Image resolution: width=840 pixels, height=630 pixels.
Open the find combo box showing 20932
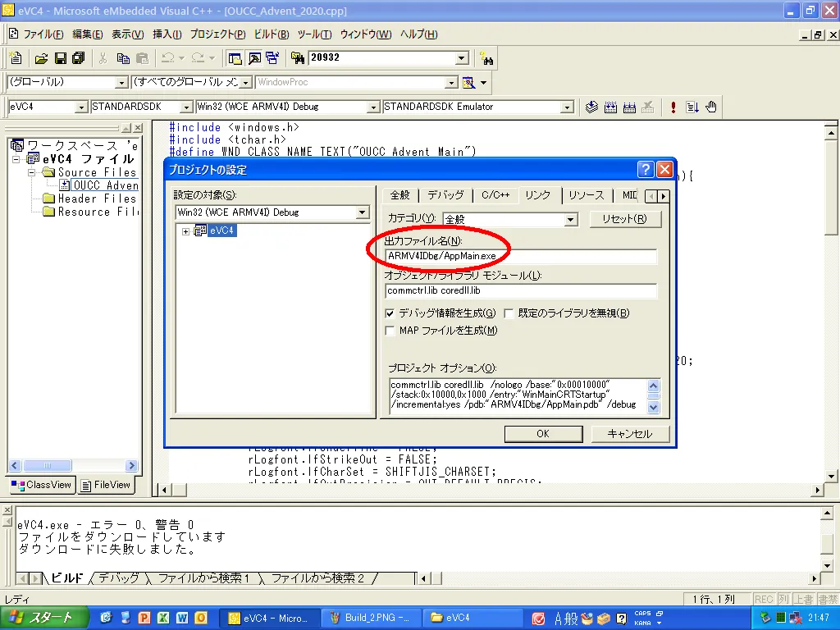point(462,58)
